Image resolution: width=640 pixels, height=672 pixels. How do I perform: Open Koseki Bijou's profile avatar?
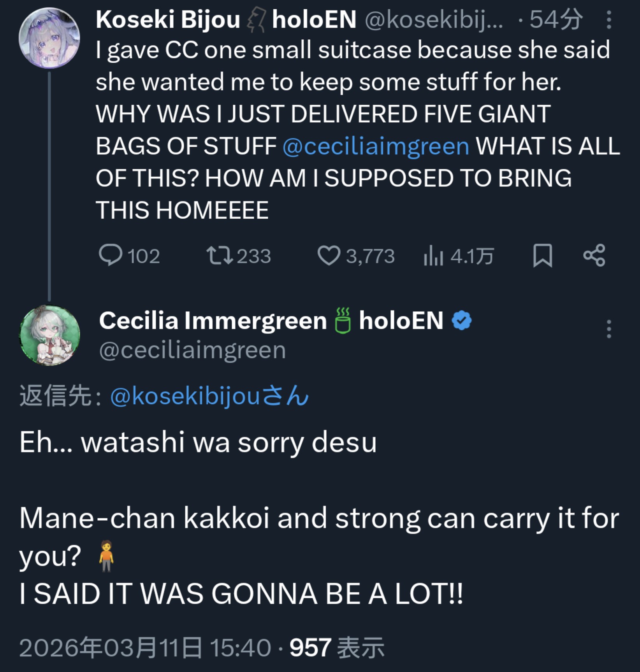click(x=49, y=38)
